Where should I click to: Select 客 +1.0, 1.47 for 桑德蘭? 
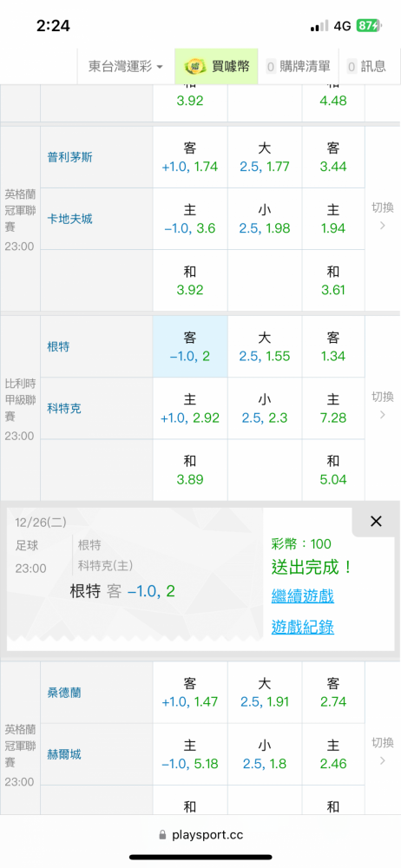click(190, 693)
